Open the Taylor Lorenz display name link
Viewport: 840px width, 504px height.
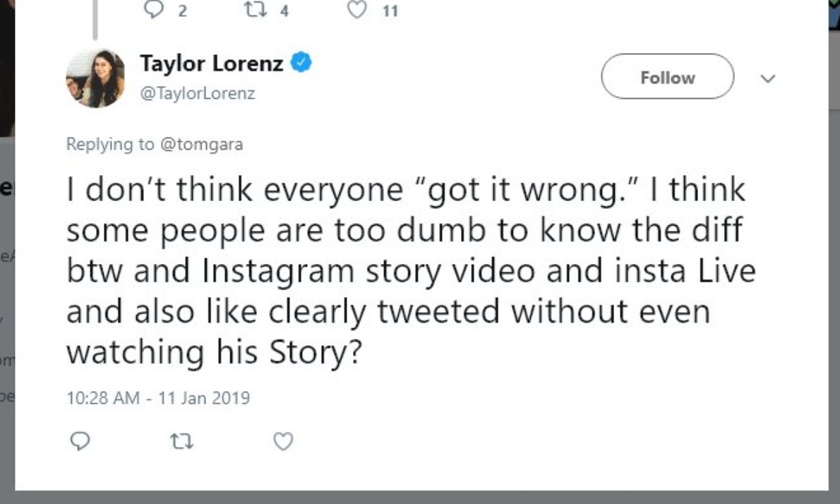(211, 64)
